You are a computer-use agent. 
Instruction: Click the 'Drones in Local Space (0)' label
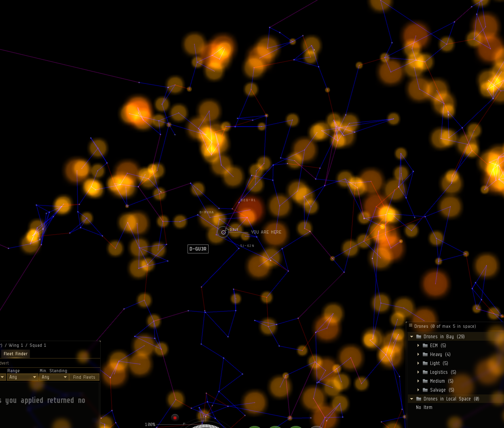(451, 399)
